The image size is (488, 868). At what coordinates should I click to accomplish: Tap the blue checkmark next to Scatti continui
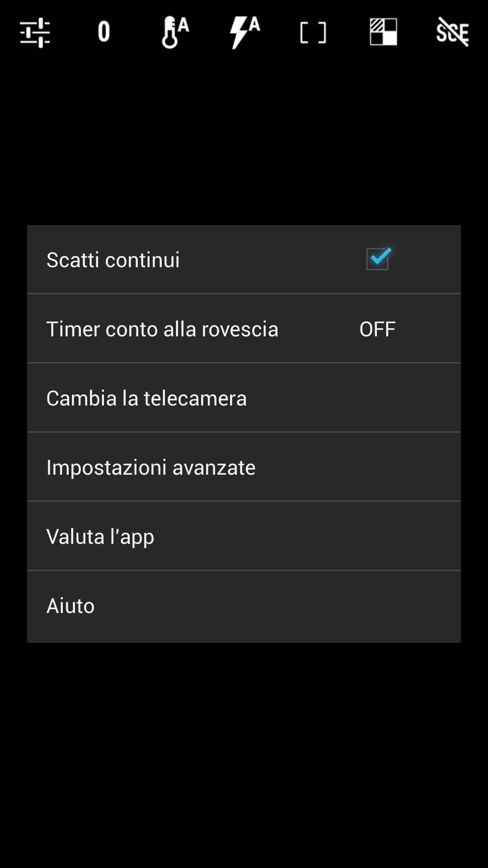[x=380, y=257]
